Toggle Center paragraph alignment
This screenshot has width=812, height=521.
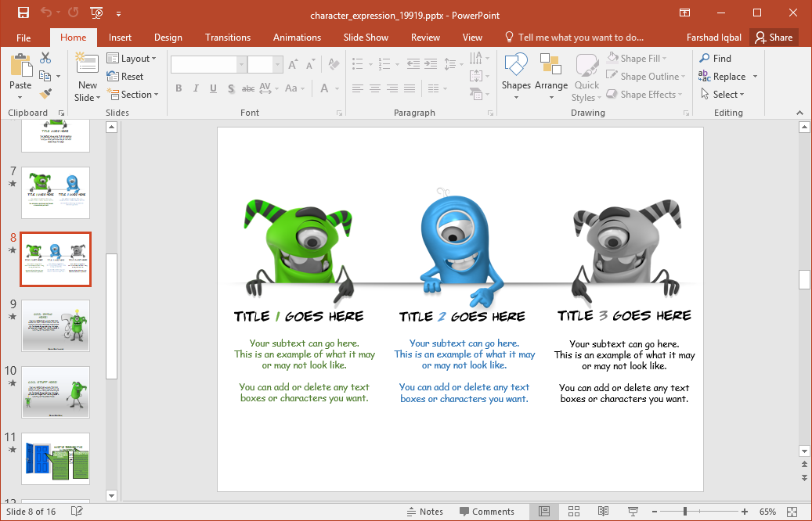coord(375,88)
